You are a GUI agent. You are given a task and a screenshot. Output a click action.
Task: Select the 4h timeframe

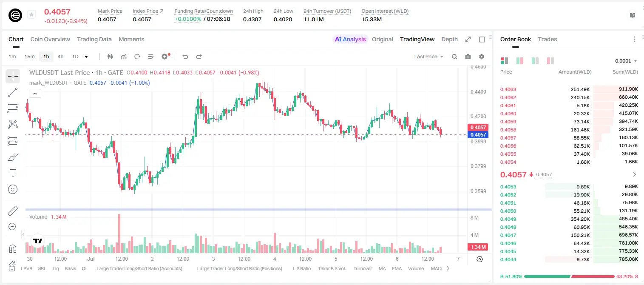[x=60, y=57]
